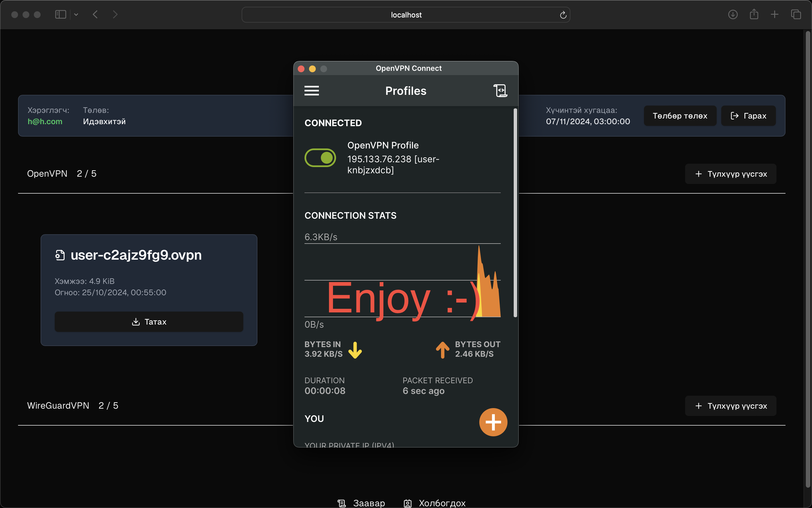Click the CONNECTED status heading
The width and height of the screenshot is (812, 508).
click(x=333, y=123)
